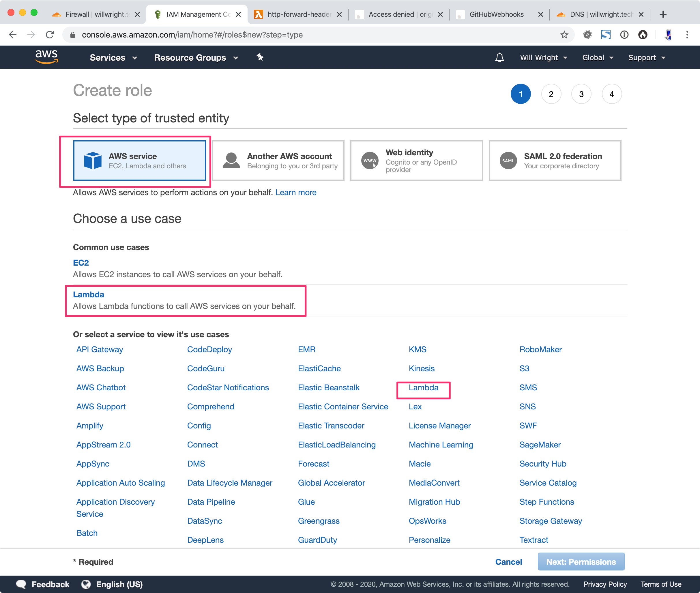Click the AWS logo home icon
The height and width of the screenshot is (593, 700).
pyautogui.click(x=46, y=57)
